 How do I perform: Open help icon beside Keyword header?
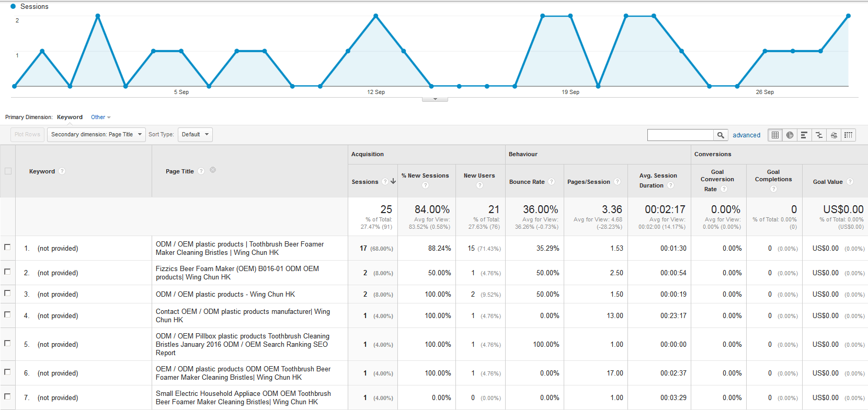62,171
